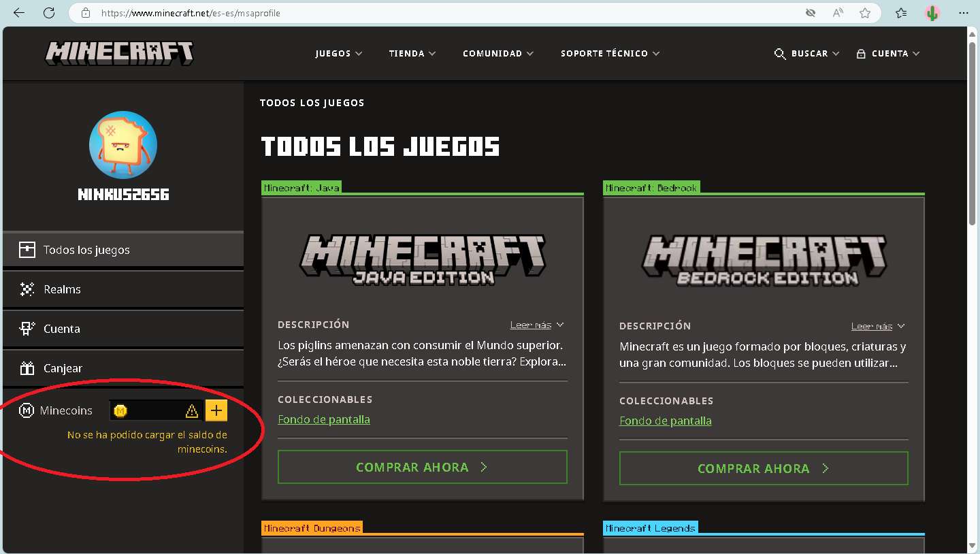The height and width of the screenshot is (554, 980).
Task: Open Fondo de pantalla link under Bedrock Edition
Action: (666, 421)
